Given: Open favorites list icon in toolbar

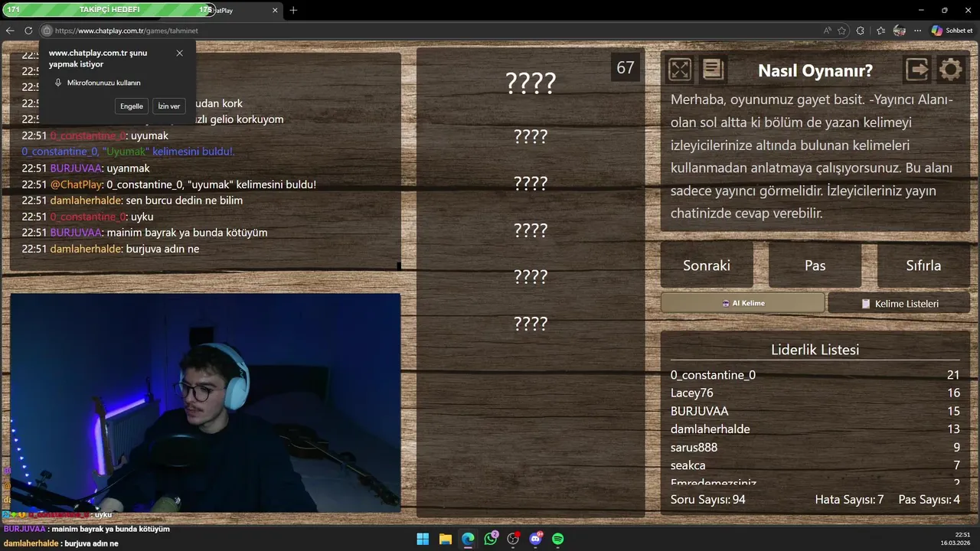Looking at the screenshot, I should point(880,31).
